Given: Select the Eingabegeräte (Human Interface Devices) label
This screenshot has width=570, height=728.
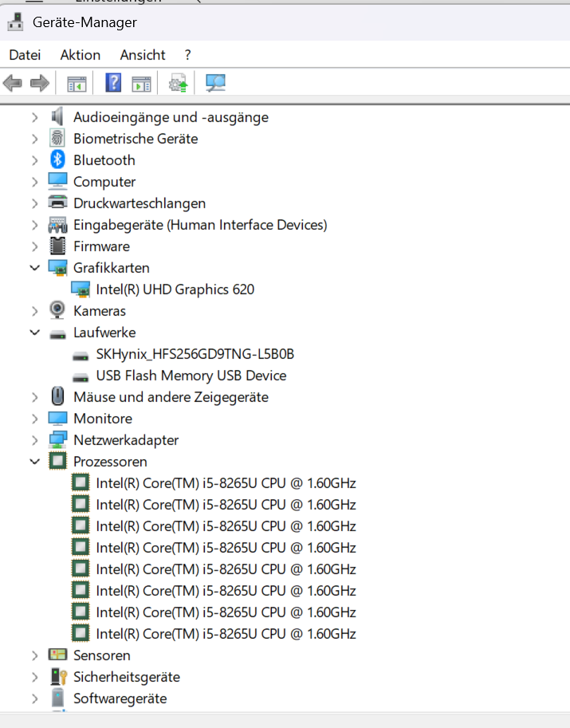Looking at the screenshot, I should [x=201, y=225].
